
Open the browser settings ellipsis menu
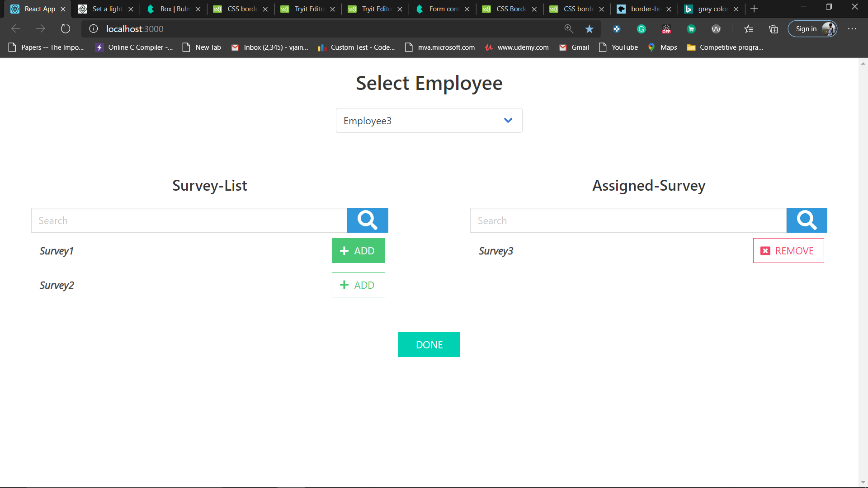[x=852, y=29]
